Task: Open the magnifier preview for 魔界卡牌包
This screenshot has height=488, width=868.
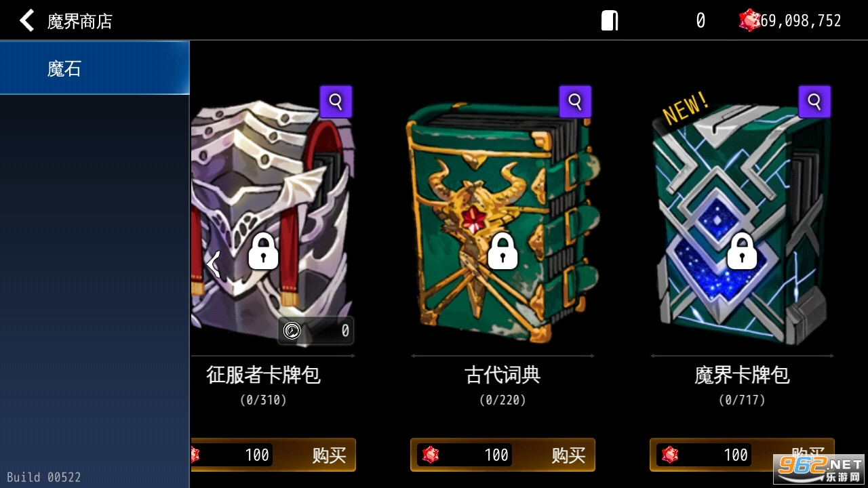Action: click(814, 102)
